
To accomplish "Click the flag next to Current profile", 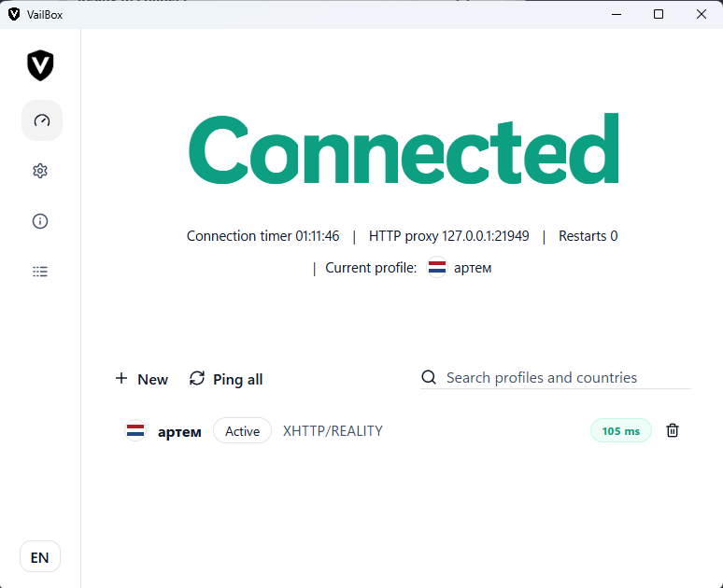I will coord(437,267).
